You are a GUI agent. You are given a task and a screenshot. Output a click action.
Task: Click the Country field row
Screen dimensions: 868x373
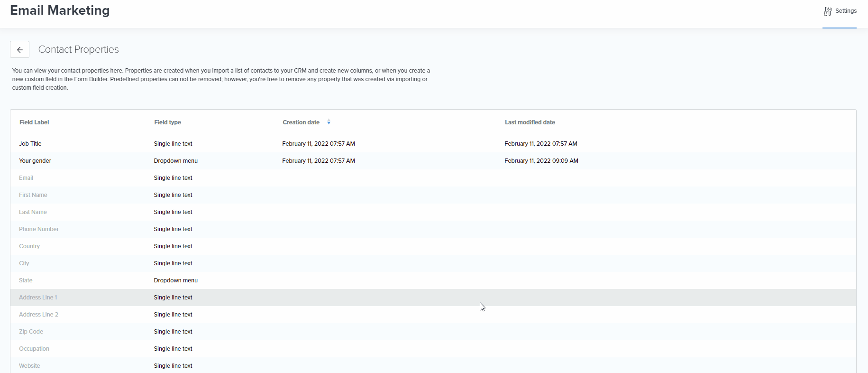[x=29, y=246]
